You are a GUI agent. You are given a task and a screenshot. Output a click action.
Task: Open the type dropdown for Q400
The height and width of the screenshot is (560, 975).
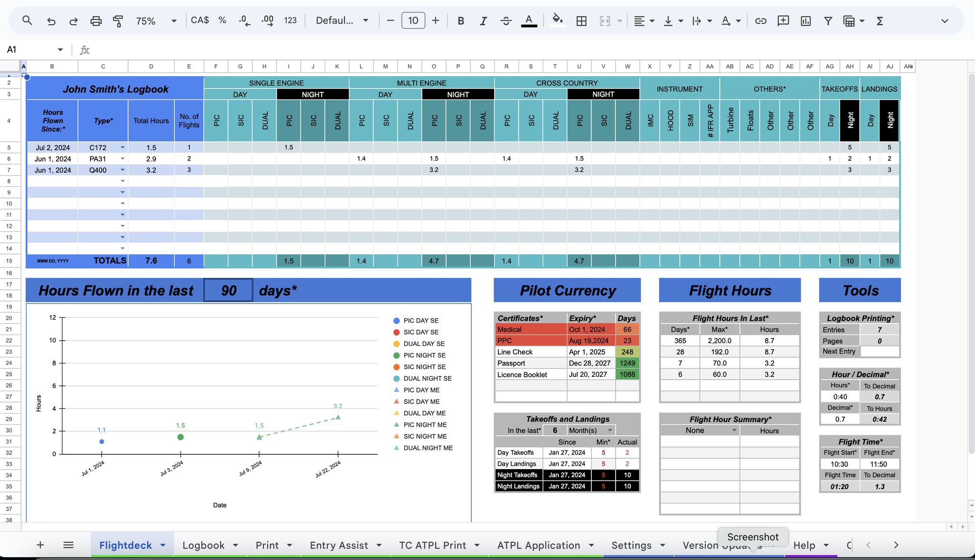coord(122,170)
